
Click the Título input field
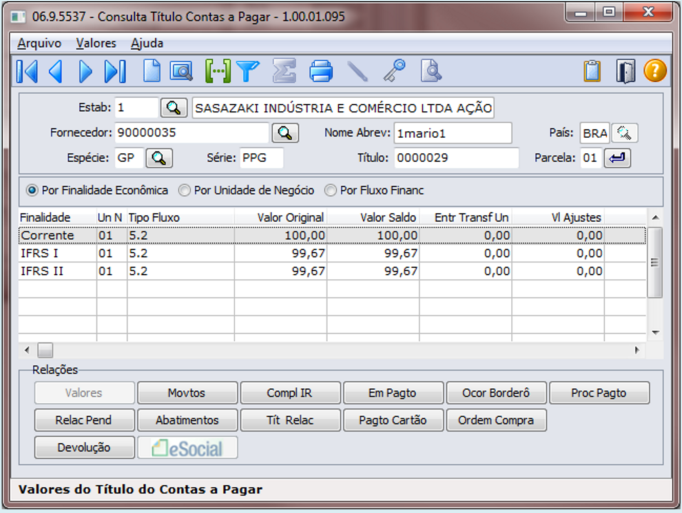coord(456,158)
